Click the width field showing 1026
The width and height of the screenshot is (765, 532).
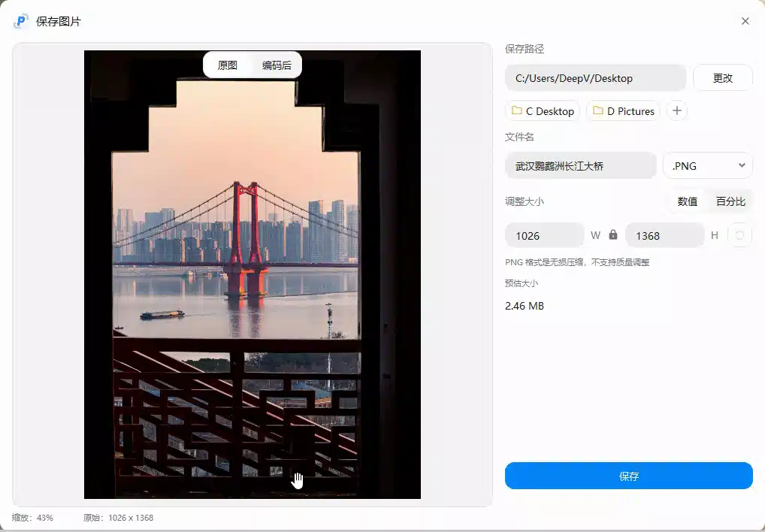coord(544,235)
